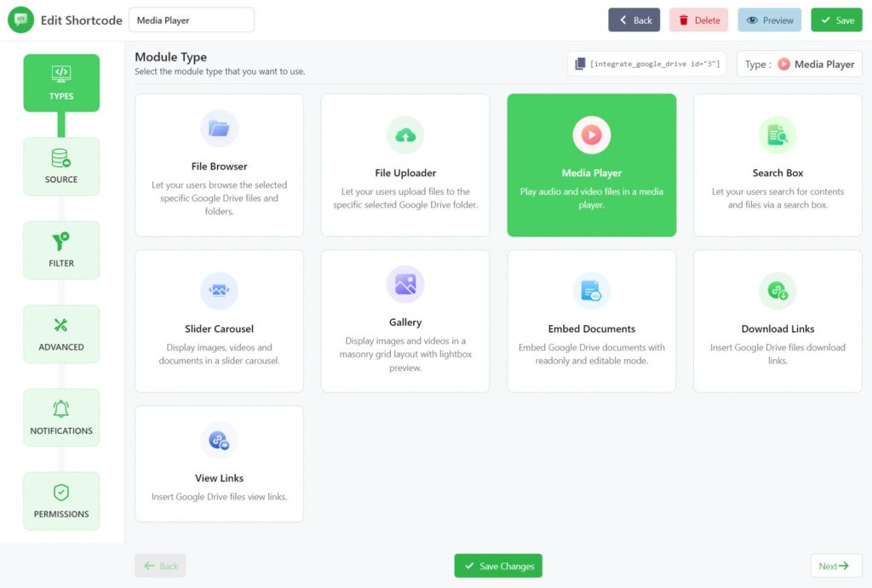This screenshot has height=588, width=872.
Task: Click the Module Type heading
Action: pos(170,57)
